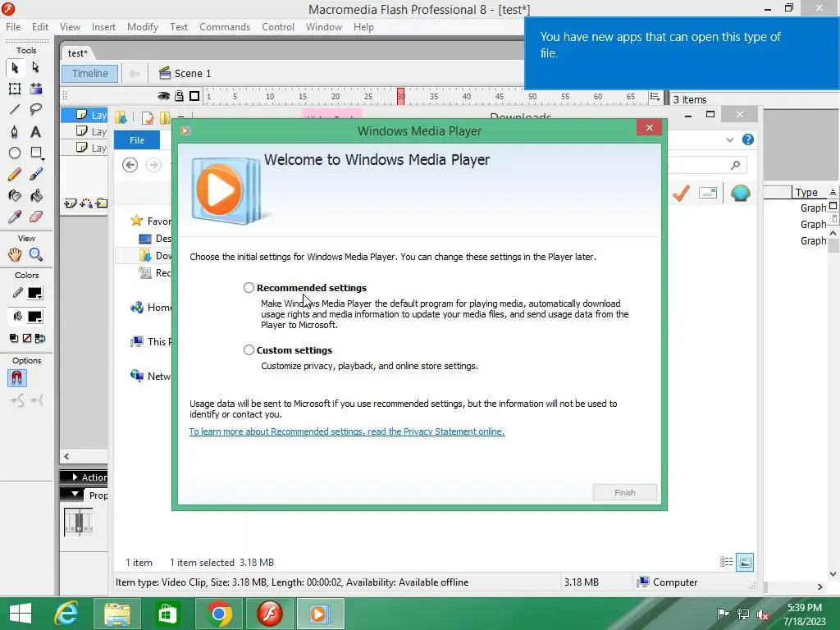The height and width of the screenshot is (630, 840).
Task: Select the Oval tool
Action: (x=15, y=153)
